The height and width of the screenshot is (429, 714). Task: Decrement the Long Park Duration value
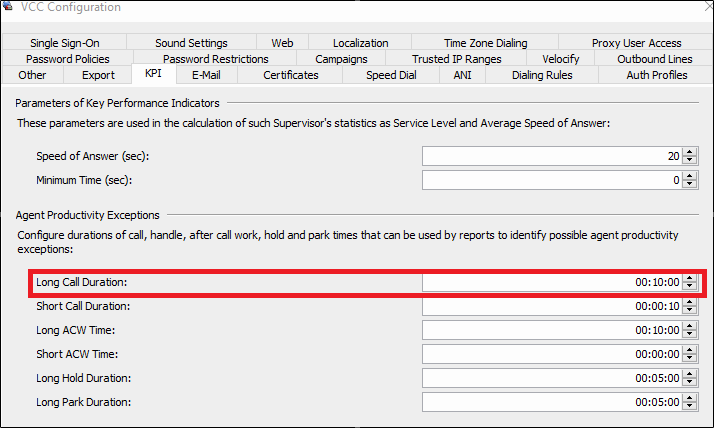[x=689, y=406]
